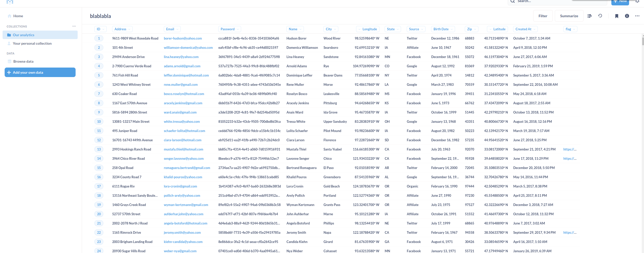The width and height of the screenshot is (644, 253).
Task: Open the Password column header menu
Action: [230, 29]
